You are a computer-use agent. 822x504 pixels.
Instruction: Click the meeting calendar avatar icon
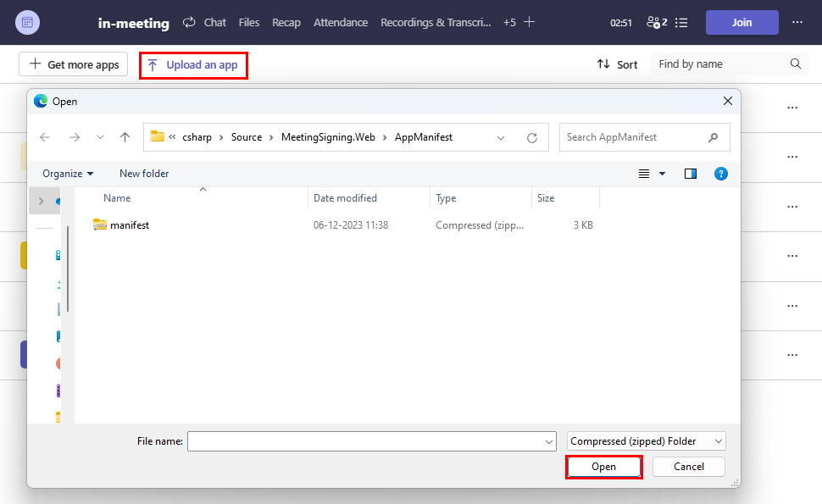coord(27,23)
